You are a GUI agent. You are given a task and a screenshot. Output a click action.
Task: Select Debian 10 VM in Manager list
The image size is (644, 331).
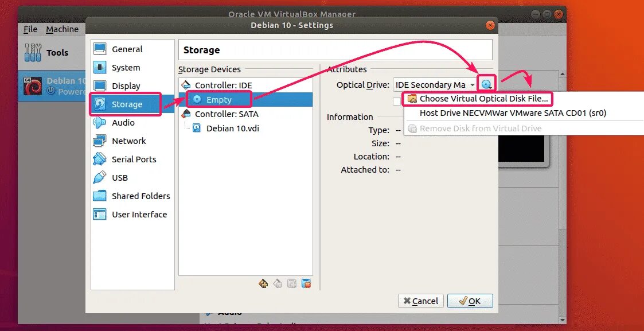coord(52,86)
